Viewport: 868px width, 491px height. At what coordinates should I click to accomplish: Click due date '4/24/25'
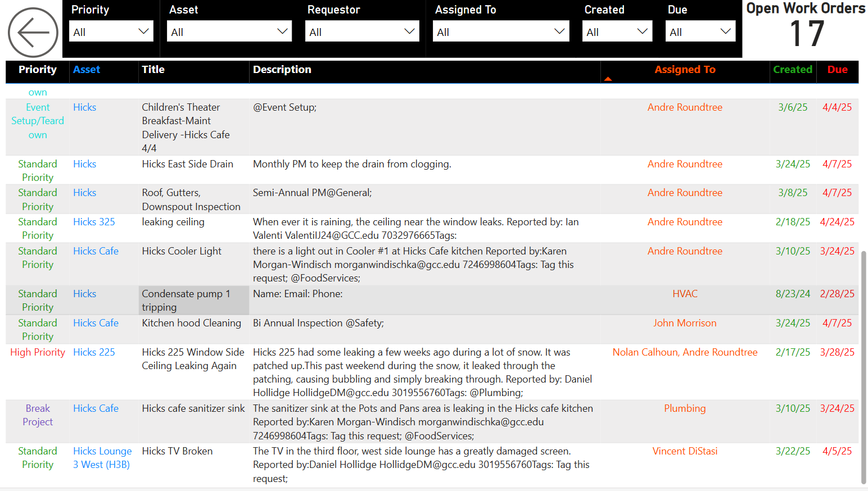click(x=837, y=222)
